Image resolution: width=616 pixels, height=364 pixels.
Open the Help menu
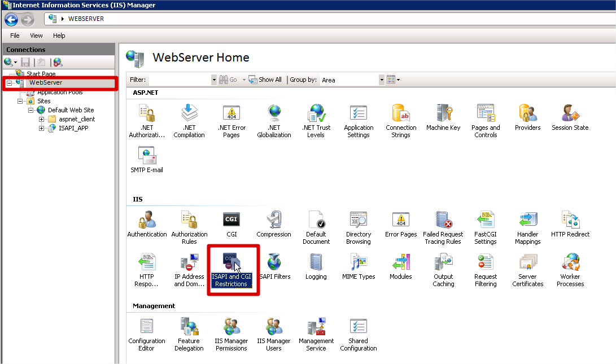tap(59, 36)
